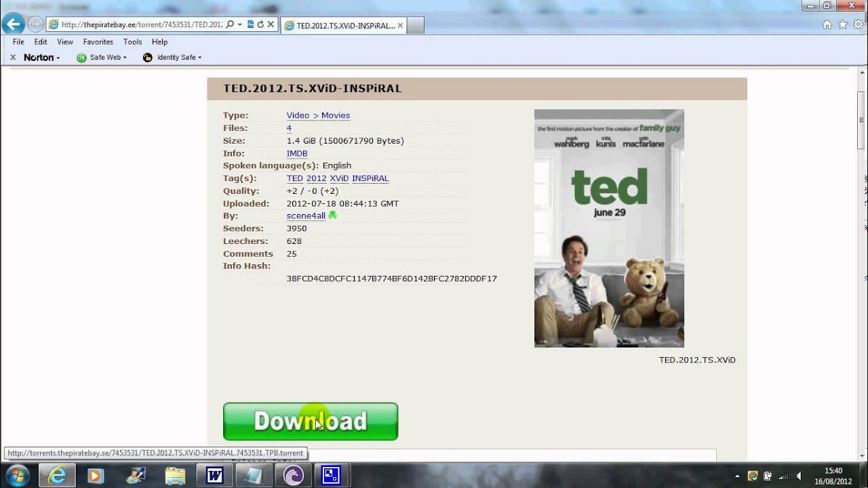Click the browser forward arrow
This screenshot has height=488, width=868.
pos(35,24)
